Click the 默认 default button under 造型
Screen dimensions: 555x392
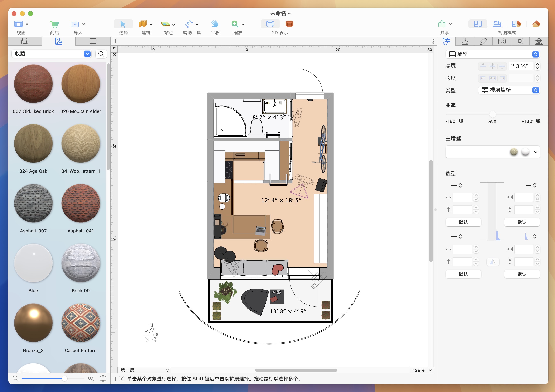pos(463,222)
